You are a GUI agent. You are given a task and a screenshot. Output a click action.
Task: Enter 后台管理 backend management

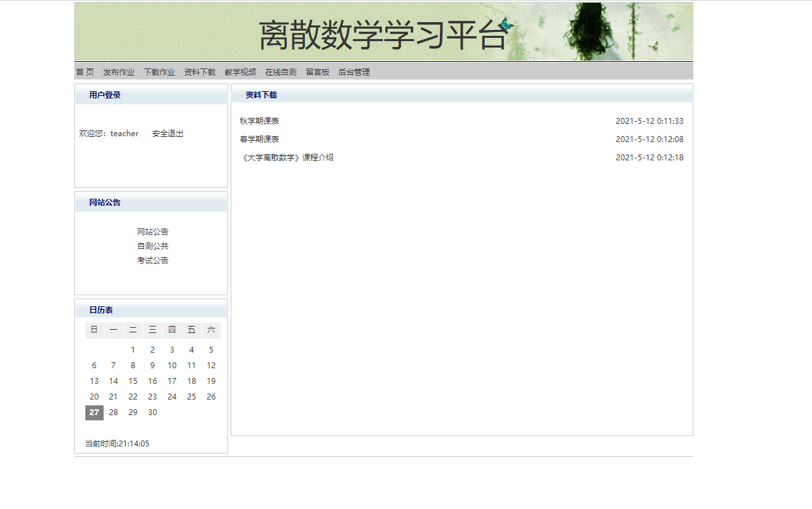pyautogui.click(x=354, y=72)
